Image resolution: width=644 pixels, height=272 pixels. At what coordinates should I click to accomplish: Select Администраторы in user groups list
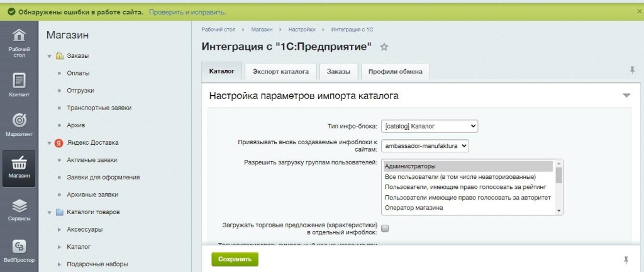(468, 166)
